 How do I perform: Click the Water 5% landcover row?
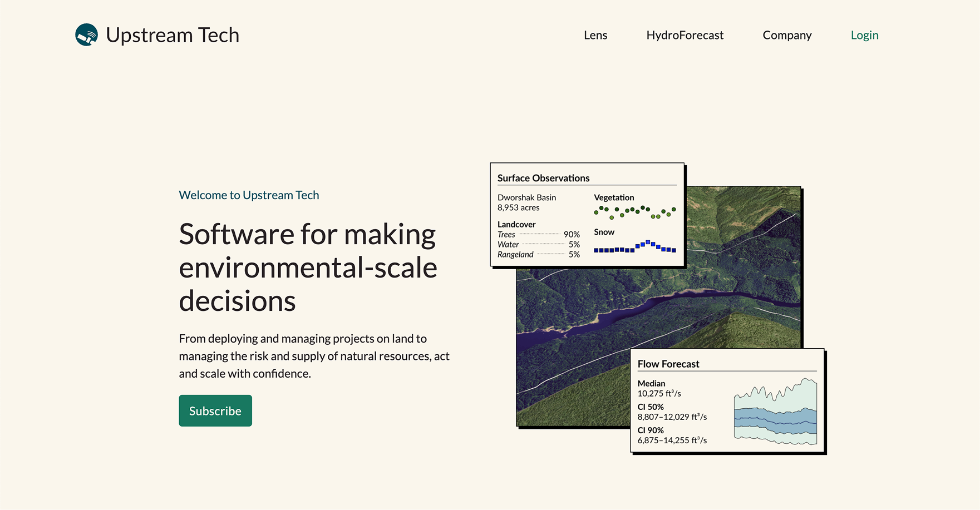(x=539, y=244)
